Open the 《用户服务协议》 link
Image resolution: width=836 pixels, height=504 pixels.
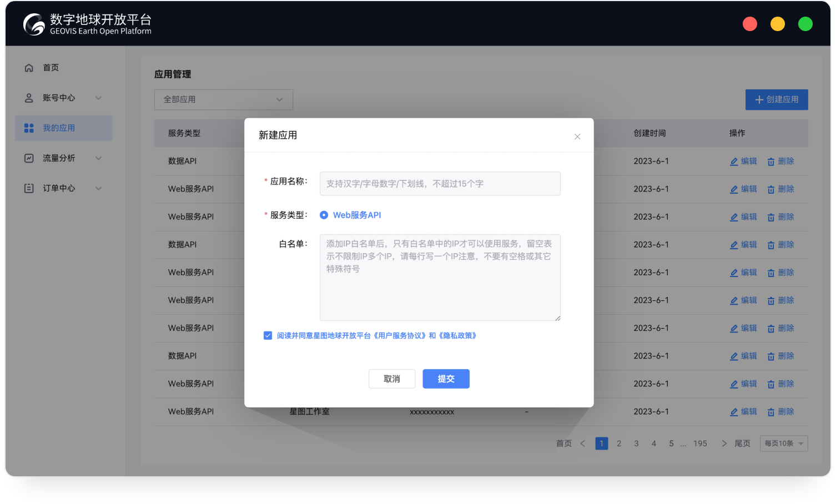pyautogui.click(x=400, y=335)
